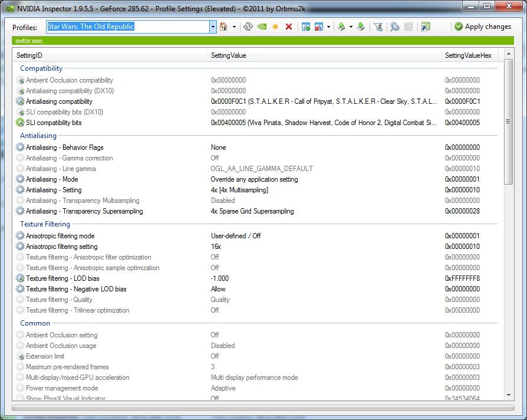Open the bit value editor grid icon
This screenshot has width=527, height=420.
(409, 27)
